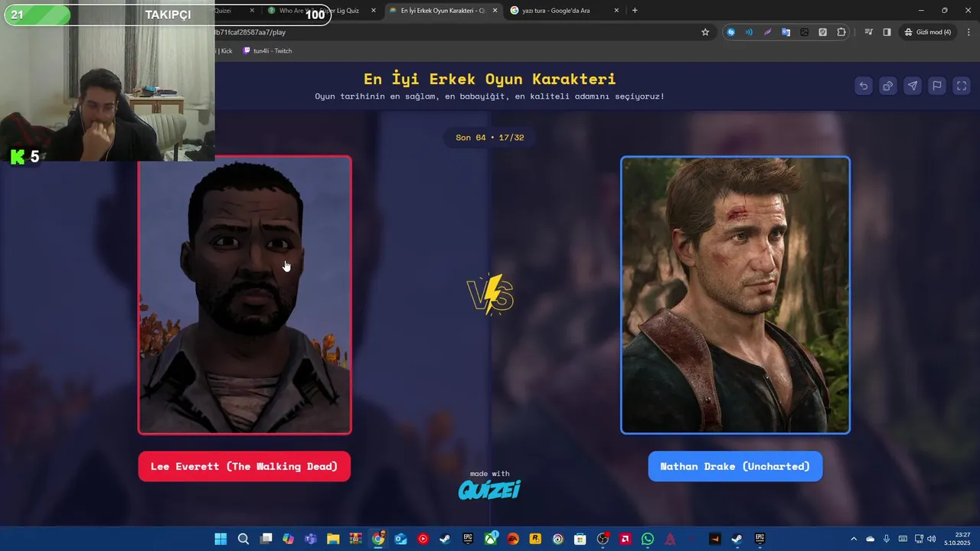Open Windows taskbar search

(243, 539)
